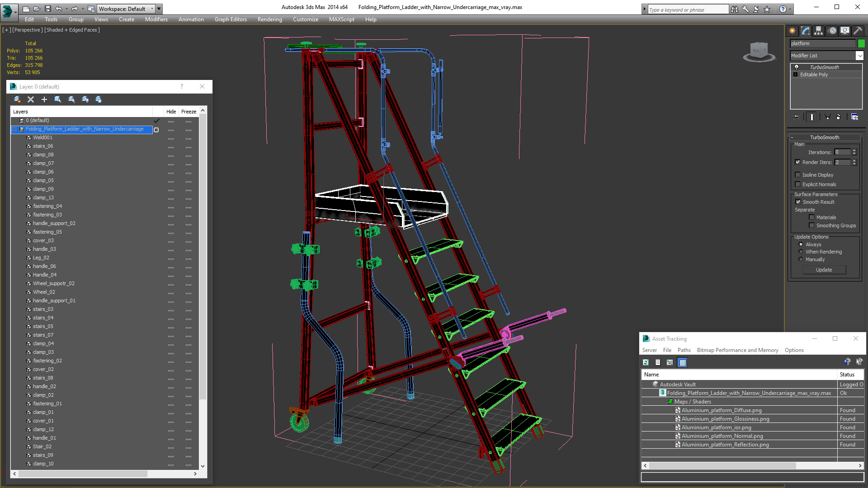Viewport: 868px width, 488px height.
Task: Click the New Scene icon in quick access toolbar
Action: pyautogui.click(x=26, y=9)
